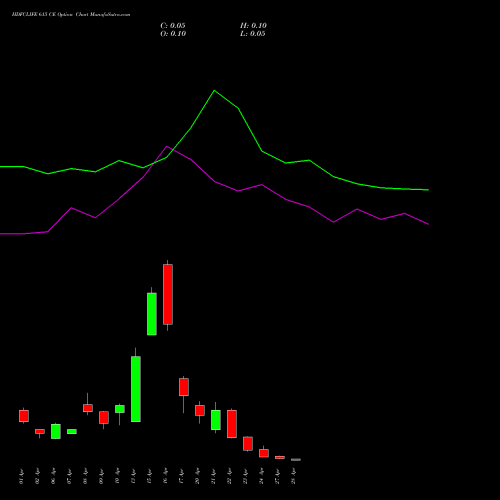The image size is (500, 500).
Task: Click the peak of the purple line
Action: click(x=167, y=146)
